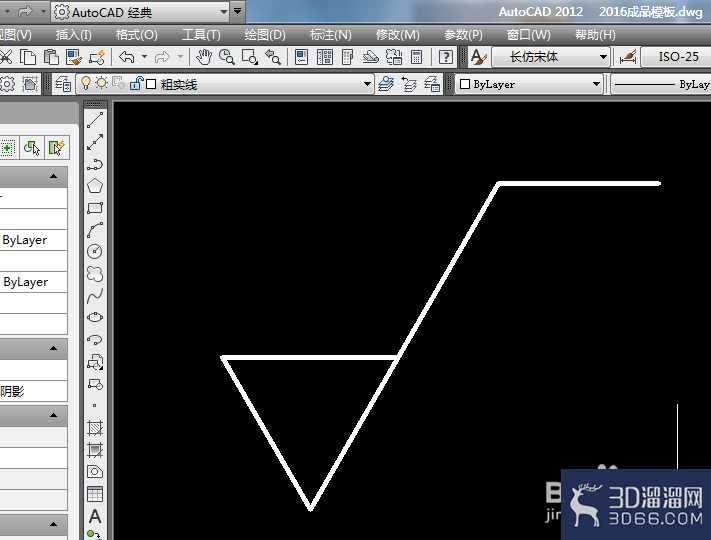Select the Arc tool
711x540 pixels.
(95, 230)
